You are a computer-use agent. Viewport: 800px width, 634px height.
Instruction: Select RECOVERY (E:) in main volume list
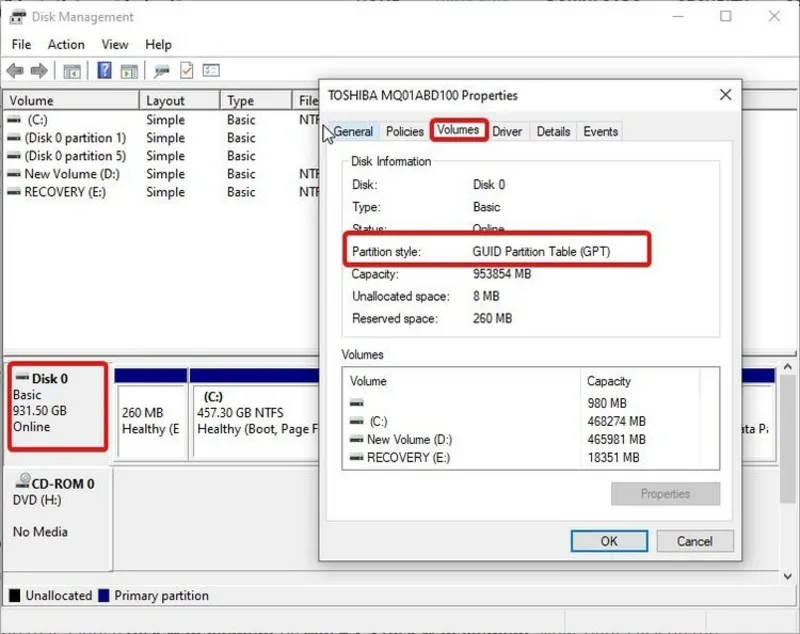click(64, 192)
